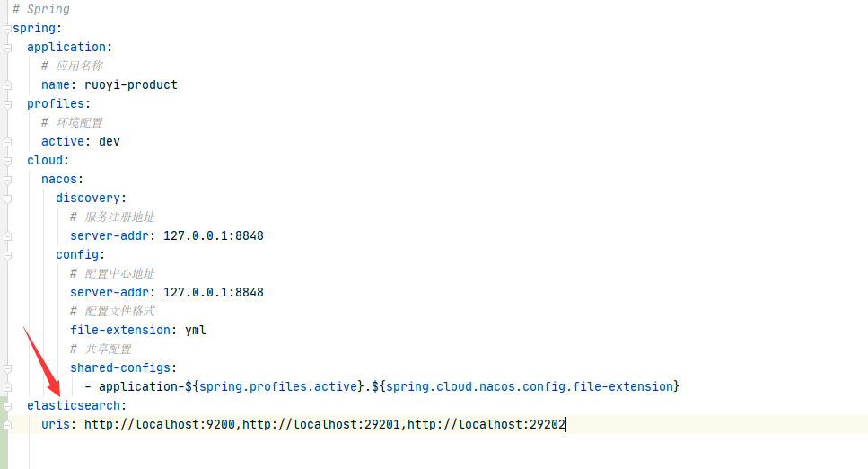This screenshot has width=868, height=469.
Task: Fold the config section in gutter
Action: pyautogui.click(x=7, y=255)
